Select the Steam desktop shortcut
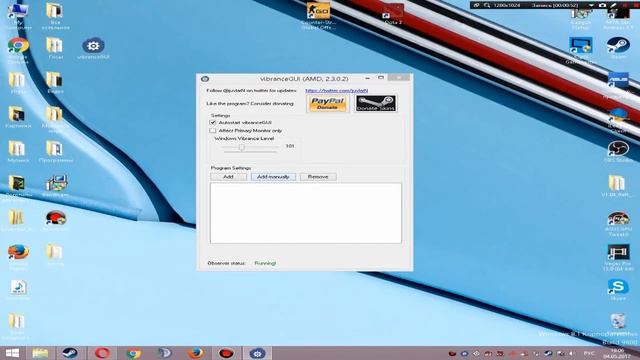 pos(618,48)
